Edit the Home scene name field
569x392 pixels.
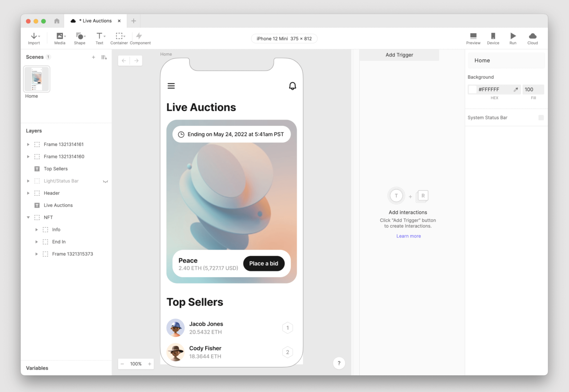point(506,61)
